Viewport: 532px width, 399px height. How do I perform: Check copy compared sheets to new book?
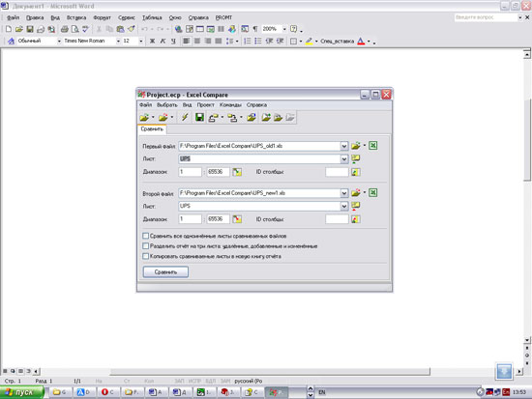tap(145, 256)
